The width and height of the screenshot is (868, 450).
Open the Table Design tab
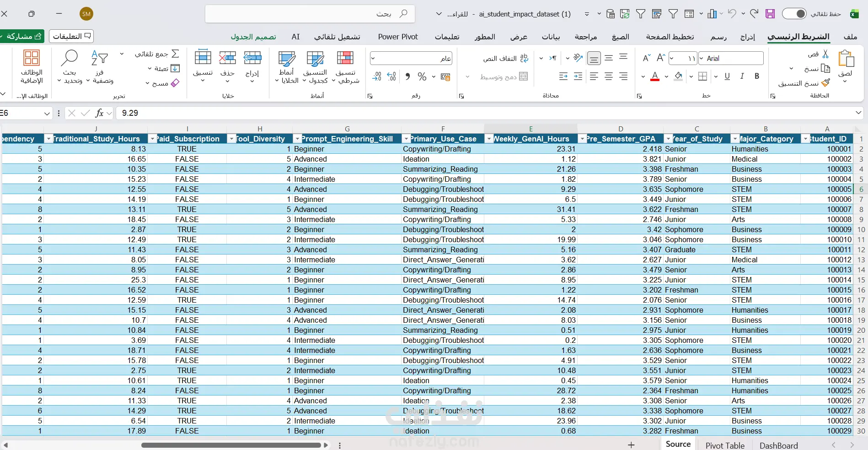pos(253,37)
